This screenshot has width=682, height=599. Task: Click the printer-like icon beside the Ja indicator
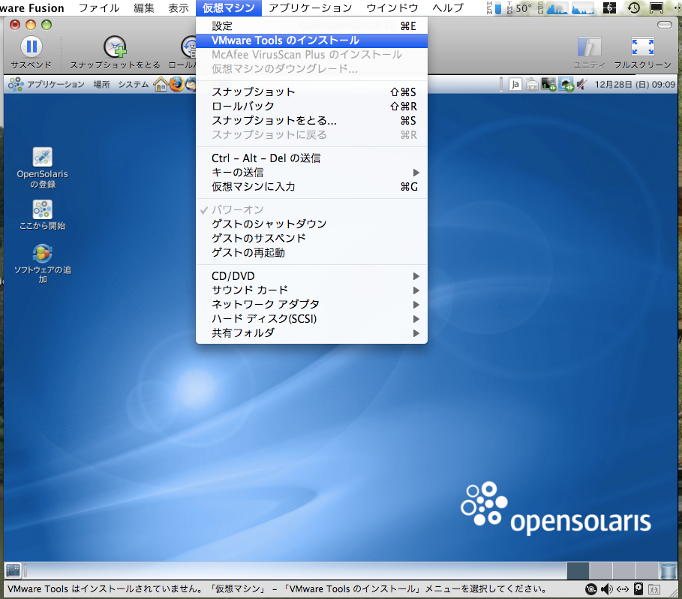(x=532, y=84)
